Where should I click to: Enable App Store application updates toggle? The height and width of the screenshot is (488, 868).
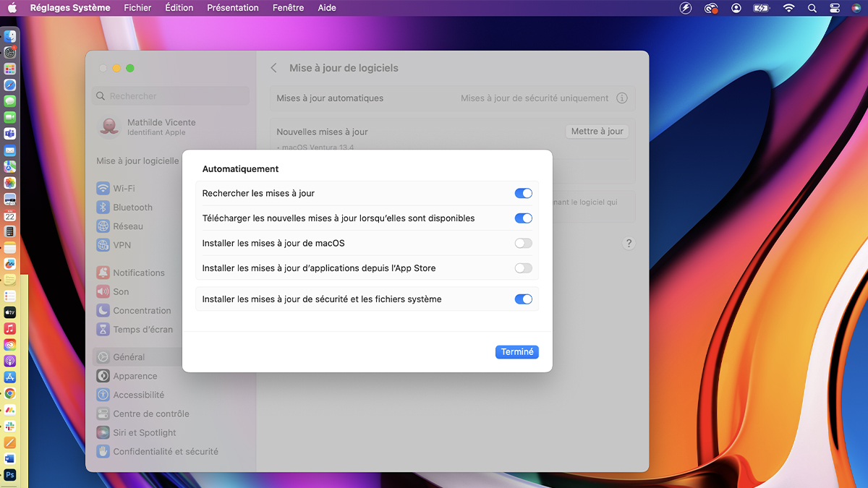pos(524,268)
